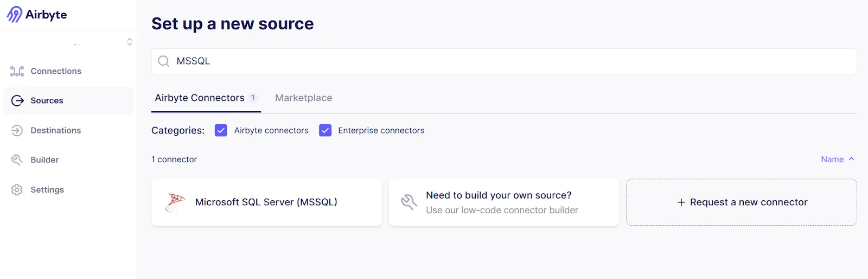Uncheck the Enterprise connectors checkbox
868x279 pixels.
click(325, 130)
